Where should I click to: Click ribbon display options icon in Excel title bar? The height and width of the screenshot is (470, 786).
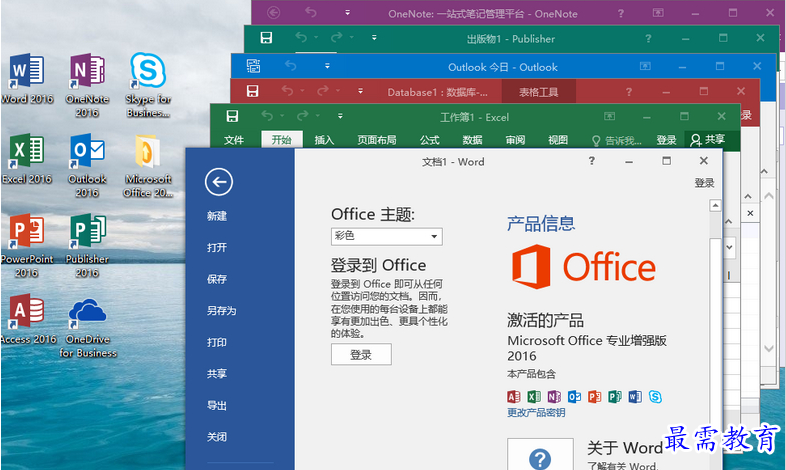[609, 116]
